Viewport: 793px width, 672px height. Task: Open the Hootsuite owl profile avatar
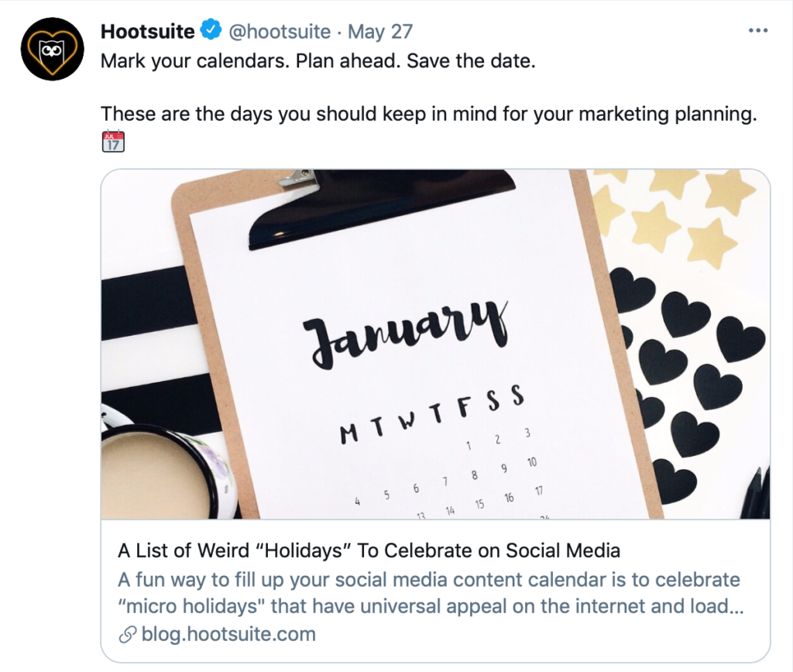[52, 49]
